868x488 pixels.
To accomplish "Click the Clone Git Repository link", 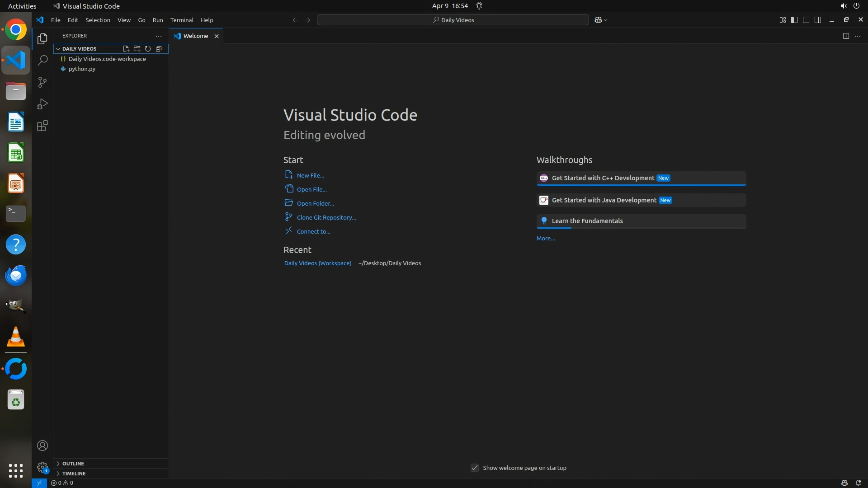I will click(326, 217).
